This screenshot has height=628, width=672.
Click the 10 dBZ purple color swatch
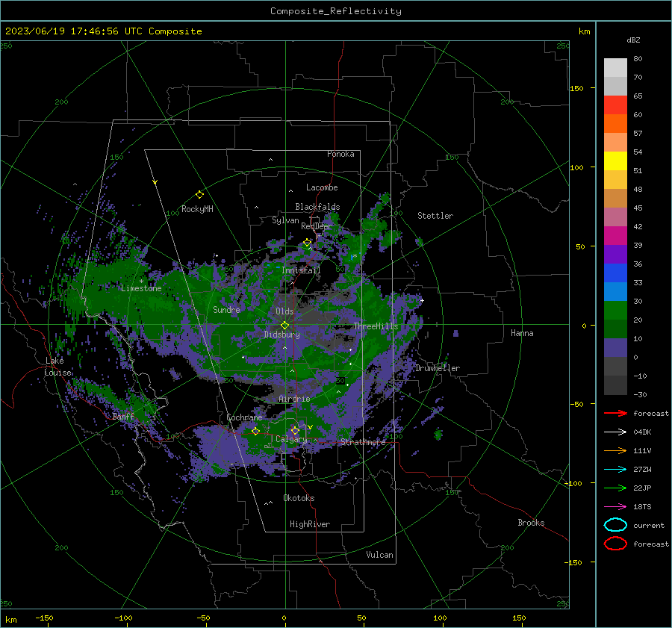[615, 347]
